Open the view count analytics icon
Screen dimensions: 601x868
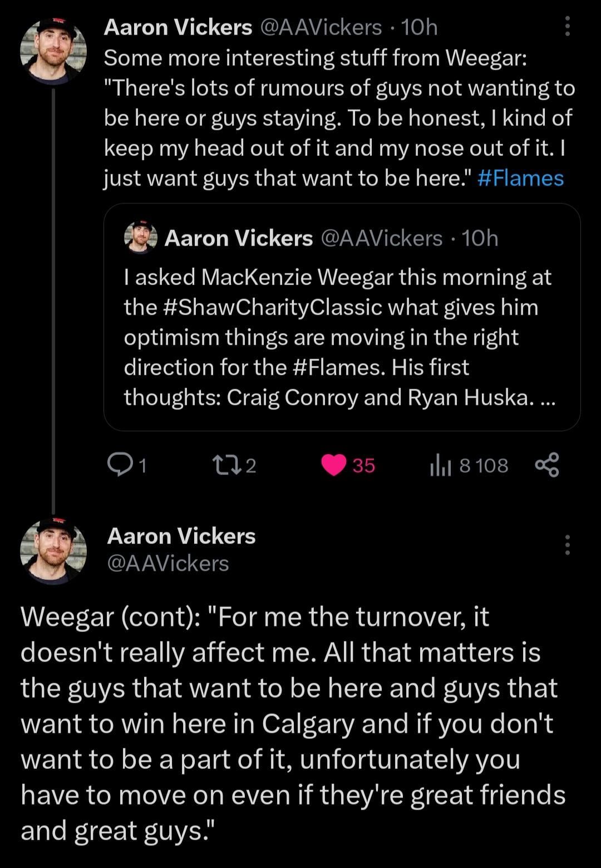440,465
